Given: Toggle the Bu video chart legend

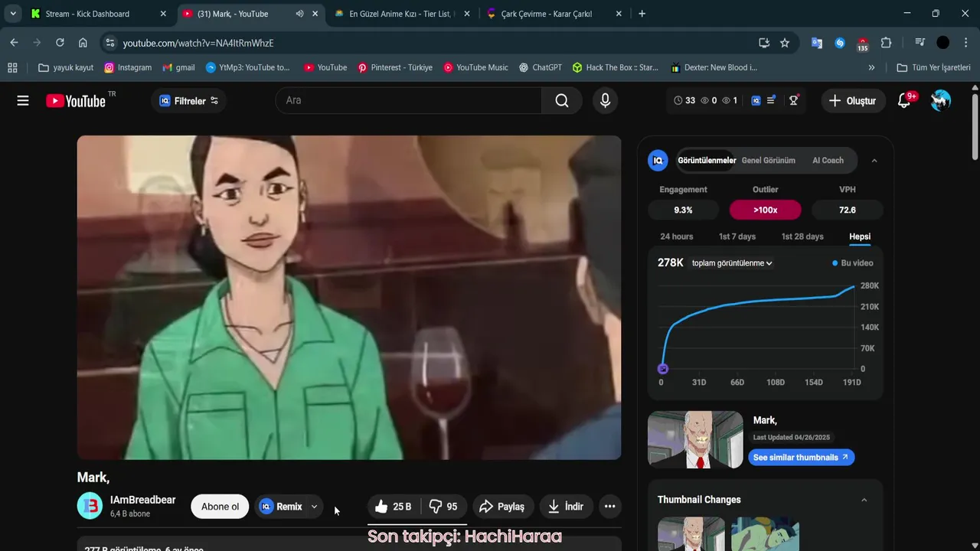Looking at the screenshot, I should (853, 263).
